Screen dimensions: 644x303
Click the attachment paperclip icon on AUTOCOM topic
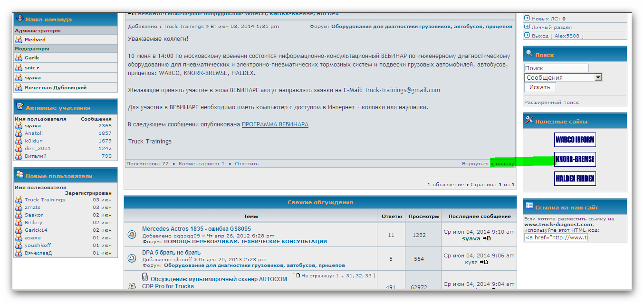pos(145,277)
